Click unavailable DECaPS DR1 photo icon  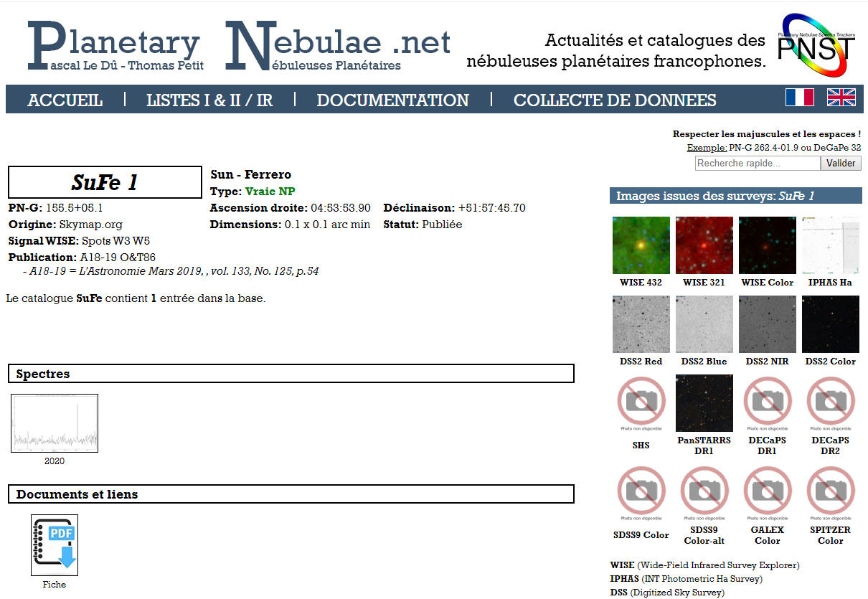767,405
